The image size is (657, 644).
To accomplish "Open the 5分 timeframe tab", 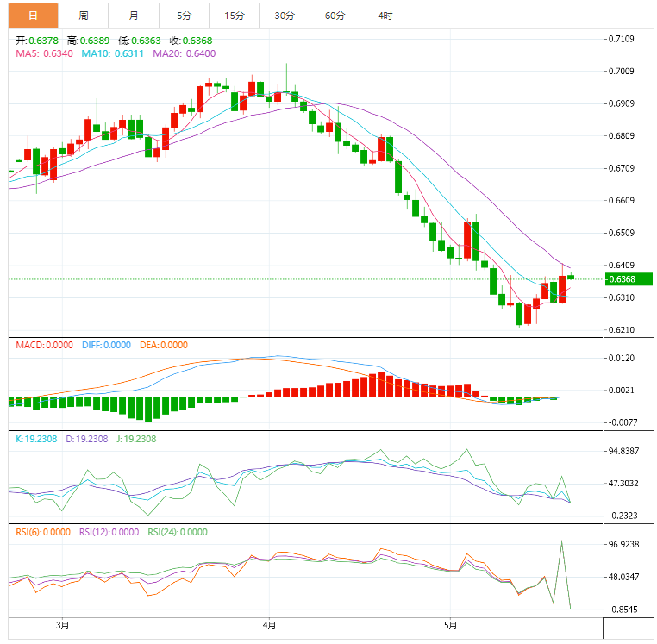I will coord(184,16).
